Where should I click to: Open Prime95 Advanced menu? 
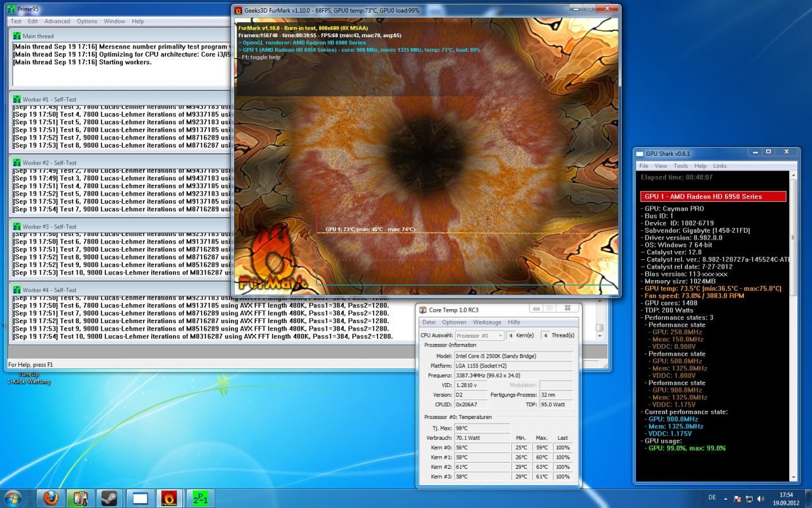(x=57, y=21)
